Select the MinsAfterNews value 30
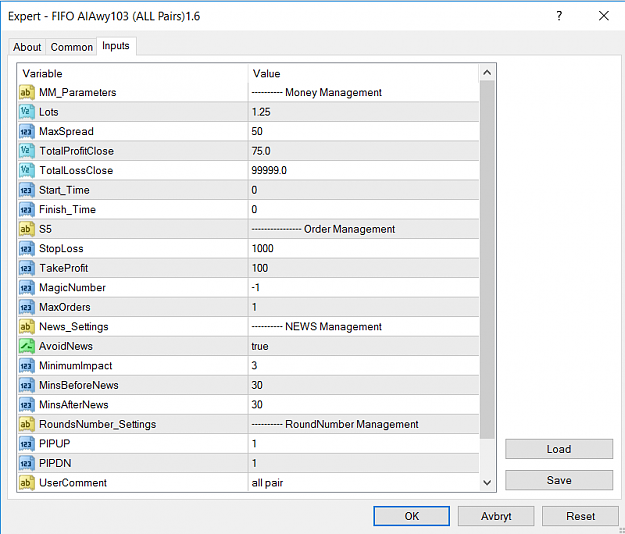625x534 pixels. click(257, 405)
